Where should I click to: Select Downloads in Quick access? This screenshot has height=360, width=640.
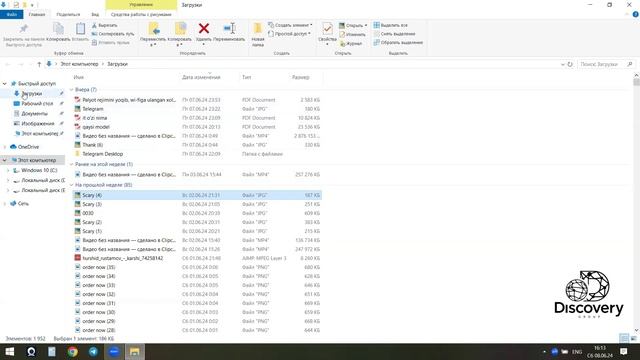click(x=32, y=93)
